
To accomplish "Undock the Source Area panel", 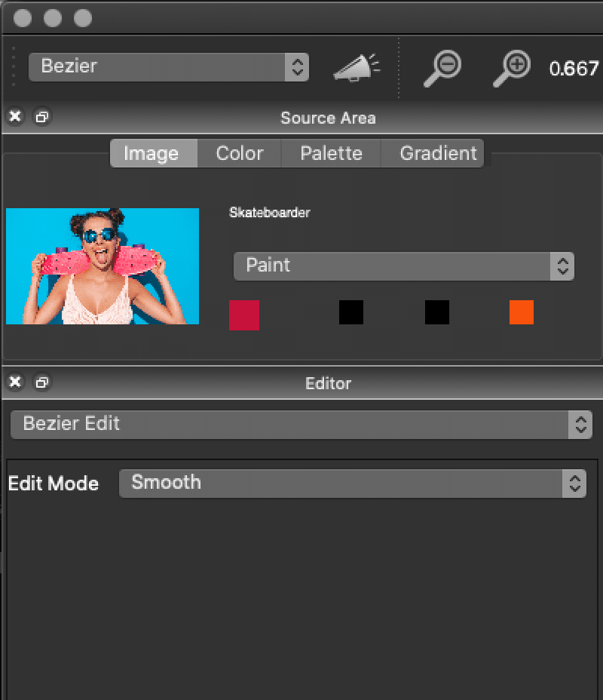I will pos(42,117).
